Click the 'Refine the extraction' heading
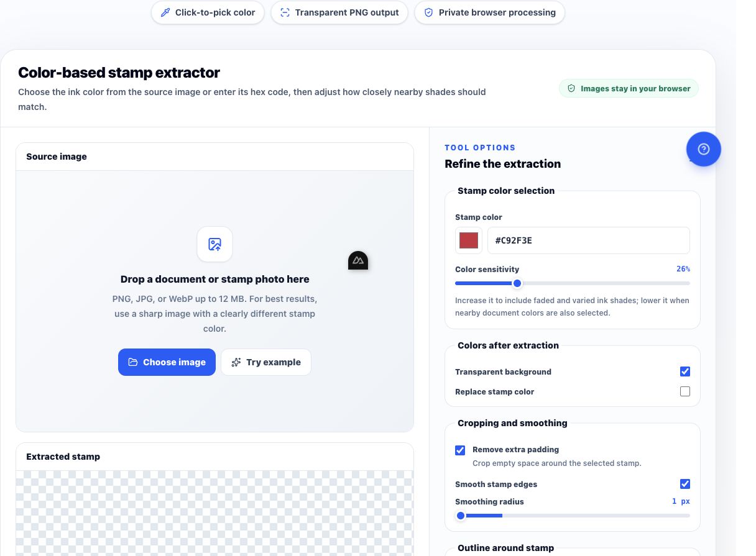The width and height of the screenshot is (756, 556). 503,164
